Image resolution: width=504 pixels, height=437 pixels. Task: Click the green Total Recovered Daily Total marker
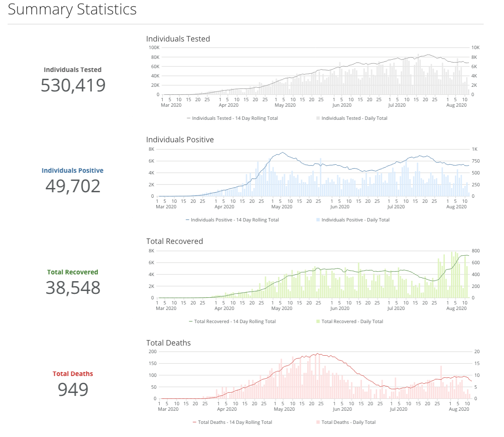pos(318,321)
